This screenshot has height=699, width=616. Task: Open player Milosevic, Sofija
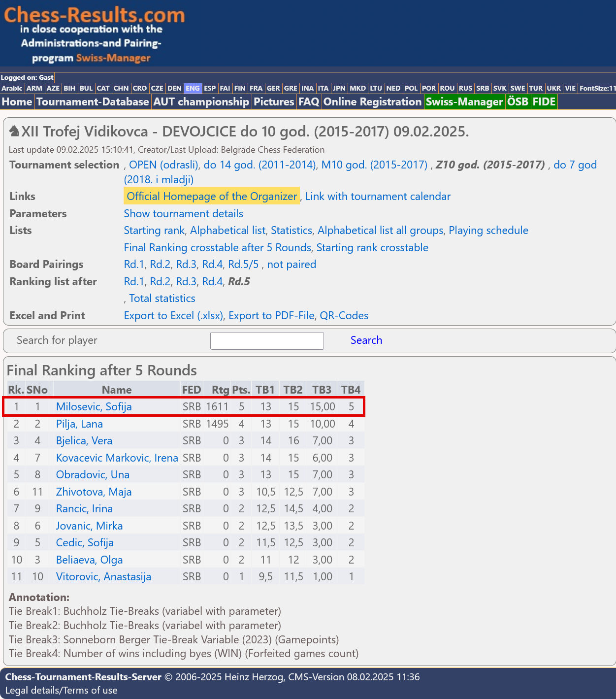point(94,407)
